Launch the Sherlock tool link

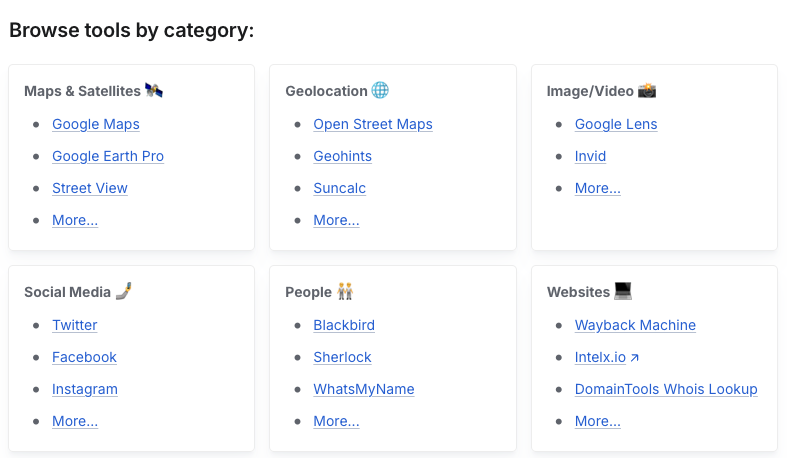[x=342, y=357]
